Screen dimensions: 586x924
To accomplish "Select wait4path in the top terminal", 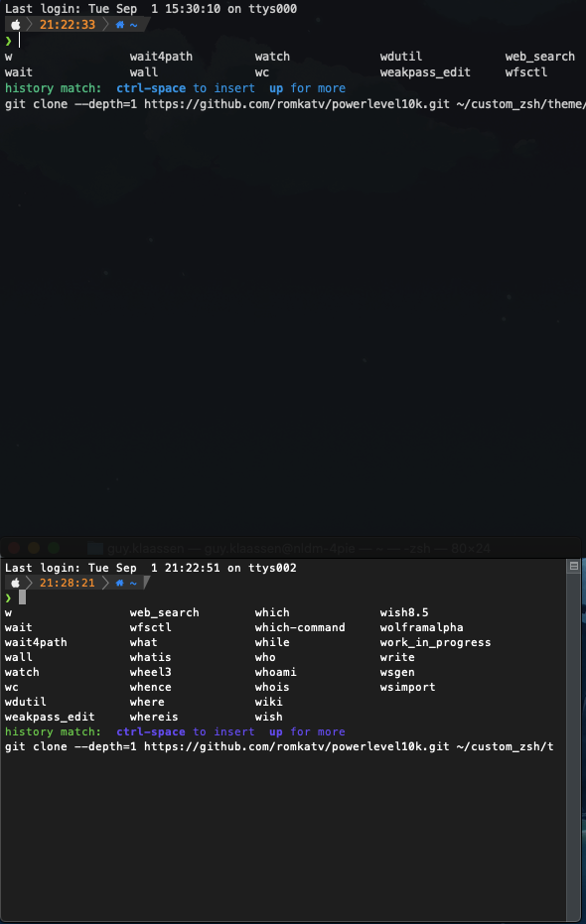I will click(x=161, y=57).
